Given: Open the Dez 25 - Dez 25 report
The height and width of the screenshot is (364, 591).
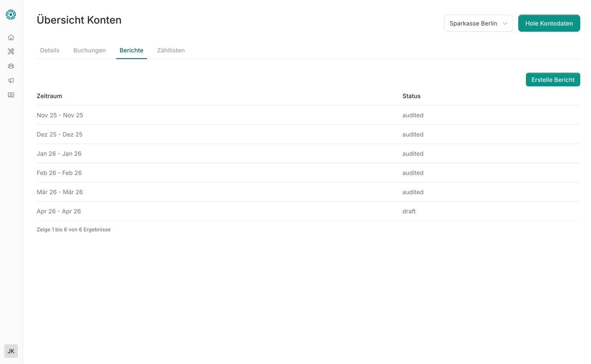Looking at the screenshot, I should pos(59,135).
